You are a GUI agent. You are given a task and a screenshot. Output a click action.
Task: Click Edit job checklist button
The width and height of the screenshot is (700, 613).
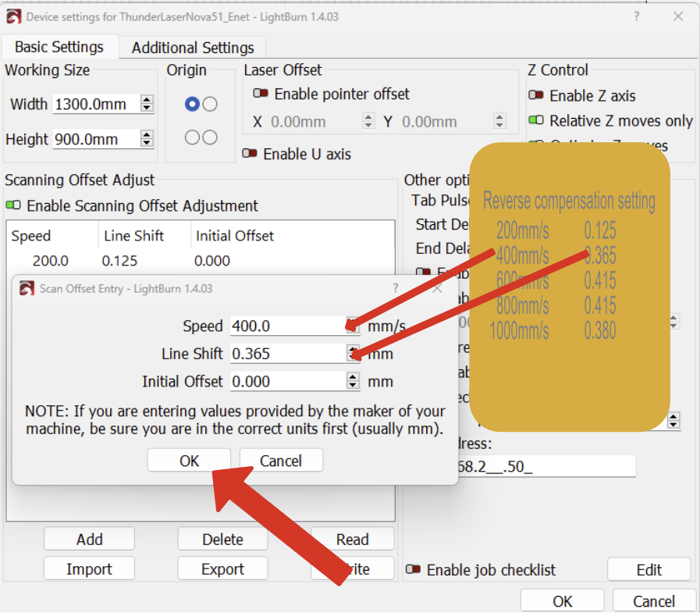pyautogui.click(x=648, y=570)
